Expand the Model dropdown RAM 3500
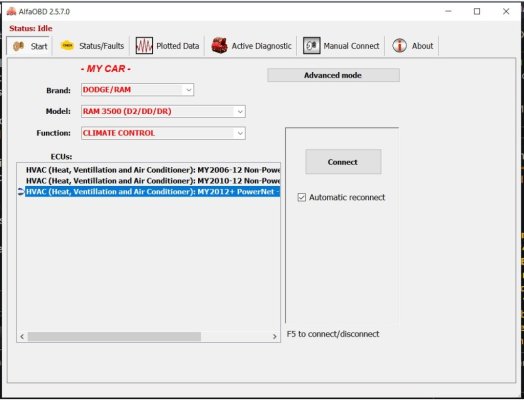The height and width of the screenshot is (400, 524). click(x=163, y=112)
